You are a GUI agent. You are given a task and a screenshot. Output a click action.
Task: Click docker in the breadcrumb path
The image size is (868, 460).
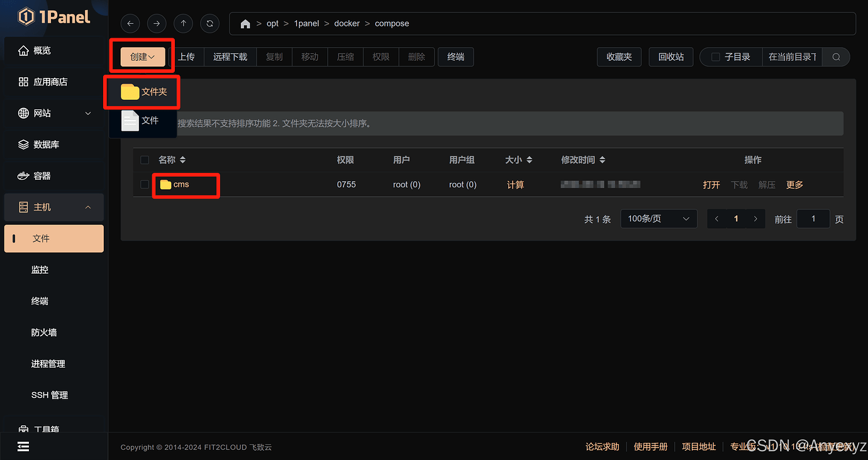(347, 24)
